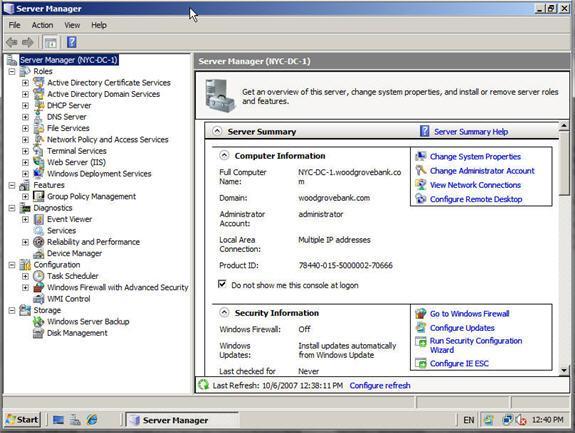Collapse the Computer Information section chevron

[224, 155]
